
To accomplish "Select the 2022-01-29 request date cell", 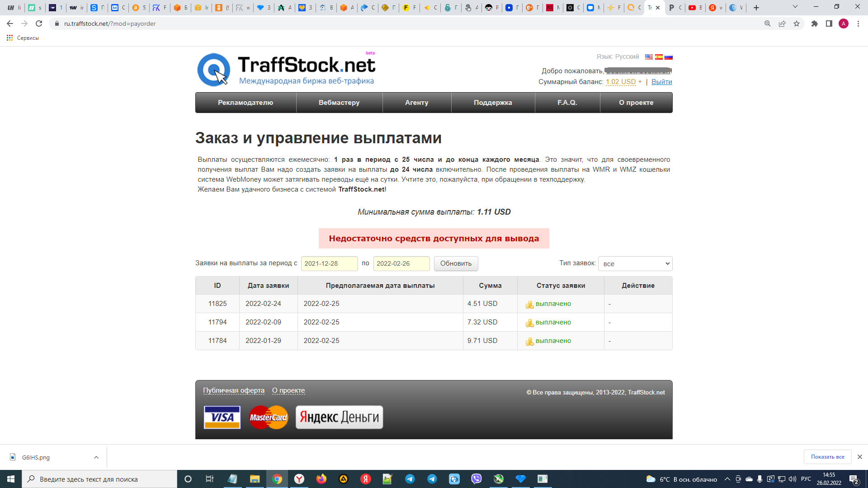I will click(268, 341).
